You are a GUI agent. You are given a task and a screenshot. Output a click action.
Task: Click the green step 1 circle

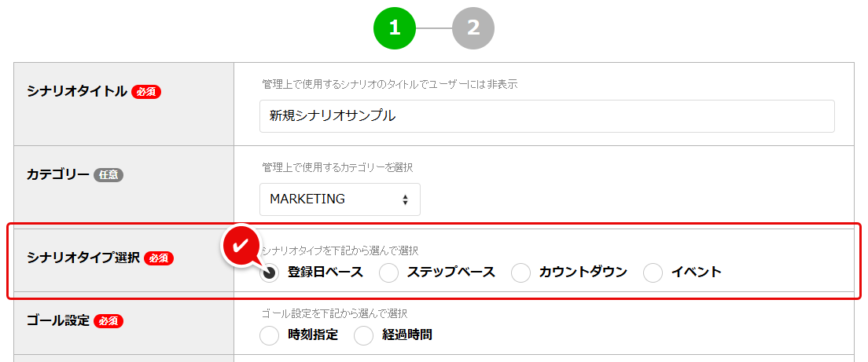click(395, 28)
